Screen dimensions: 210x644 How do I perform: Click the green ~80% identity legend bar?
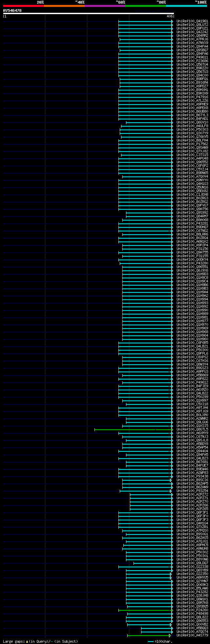[x=146, y=6]
